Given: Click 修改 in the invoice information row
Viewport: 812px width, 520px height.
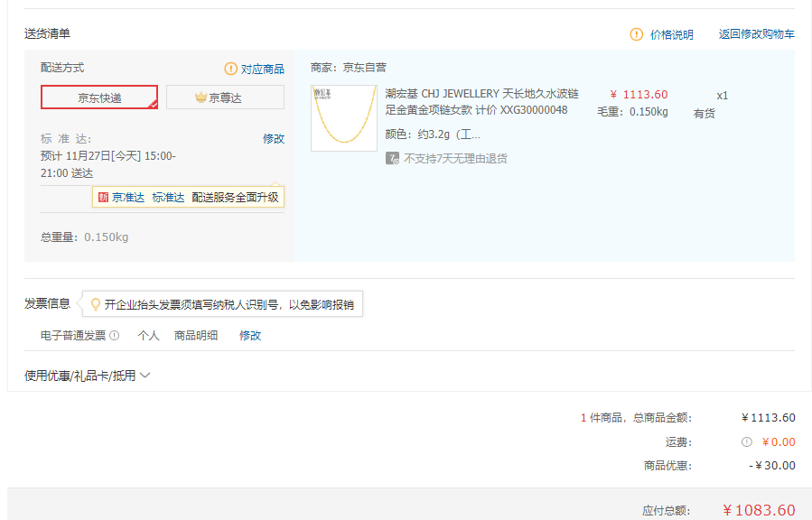Looking at the screenshot, I should click(x=250, y=335).
